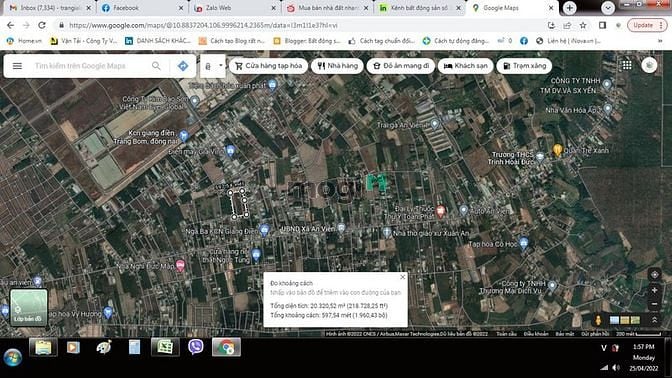This screenshot has width=672, height=378.
Task: Filter by Trạm xăng chip
Action: click(x=524, y=66)
